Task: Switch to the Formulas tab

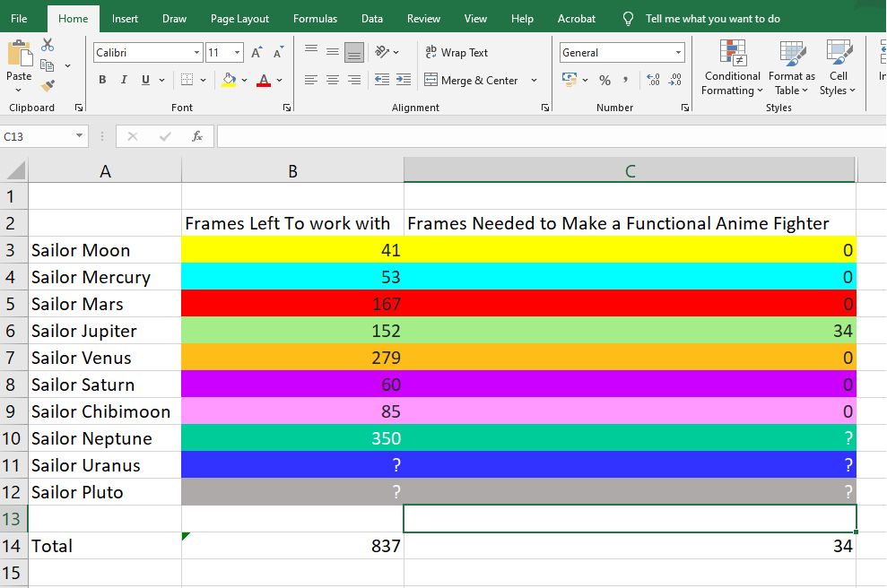Action: click(x=315, y=19)
